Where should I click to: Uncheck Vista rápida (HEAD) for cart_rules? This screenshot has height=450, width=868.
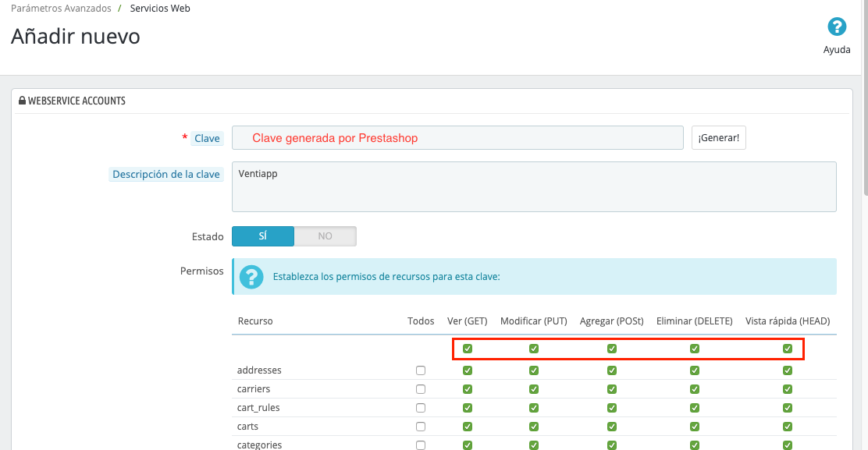click(787, 408)
